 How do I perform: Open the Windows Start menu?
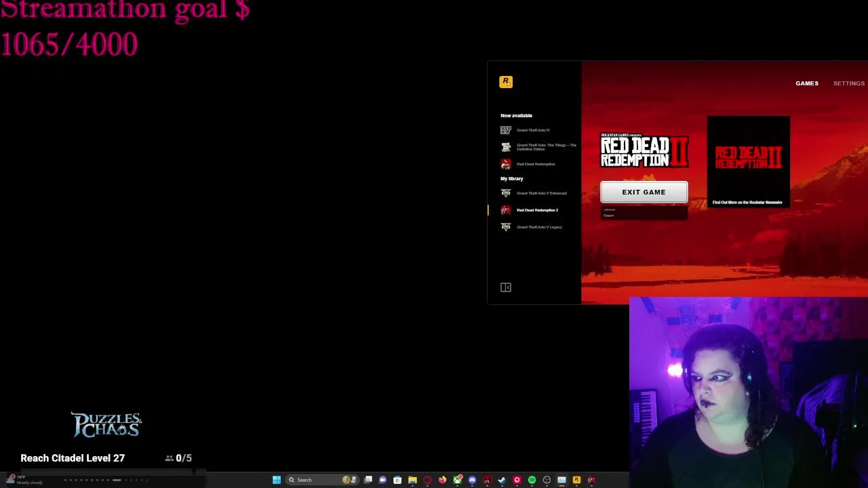(x=277, y=480)
